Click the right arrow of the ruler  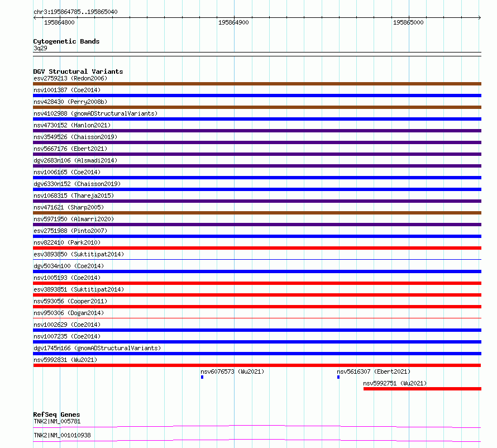click(x=480, y=18)
